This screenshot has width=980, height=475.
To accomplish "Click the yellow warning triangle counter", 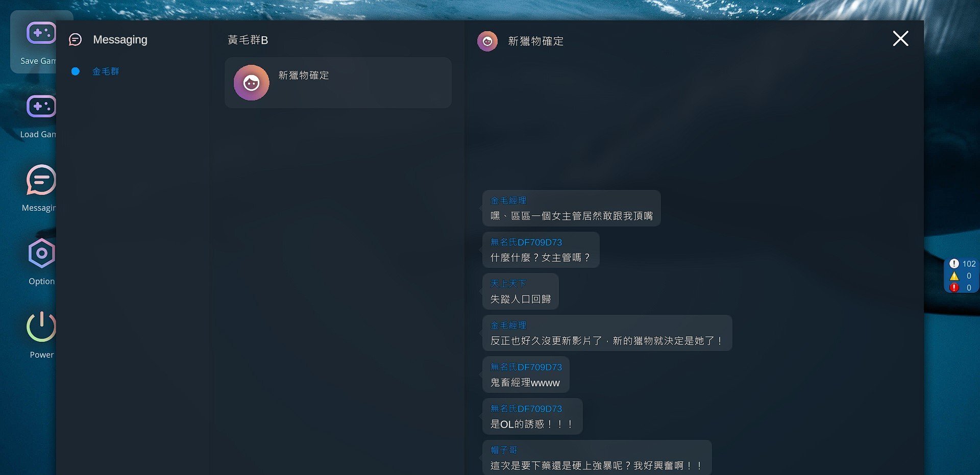I will tap(961, 276).
